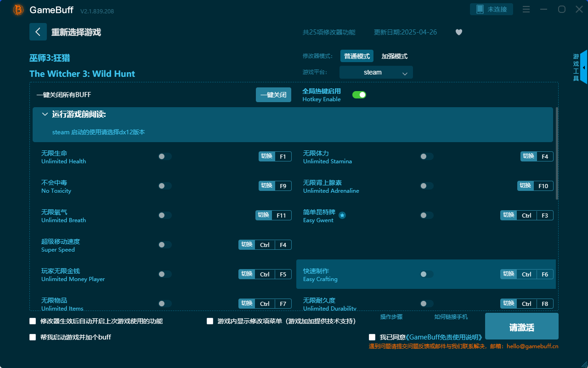Click the heart favorite icon near the update date

click(458, 32)
